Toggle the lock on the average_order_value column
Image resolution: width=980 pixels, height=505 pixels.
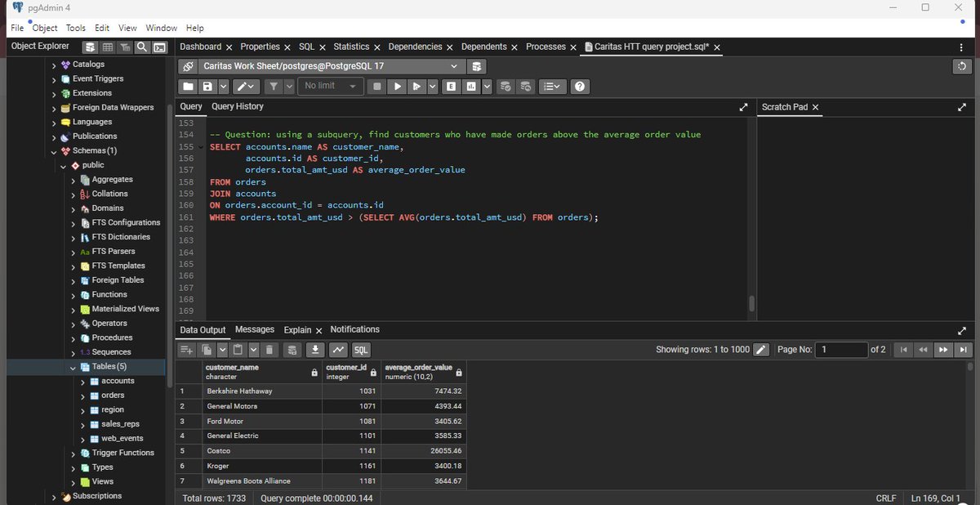pos(458,373)
